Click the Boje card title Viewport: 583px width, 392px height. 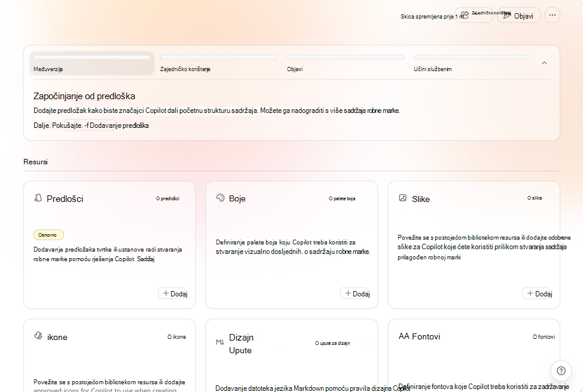coord(237,198)
